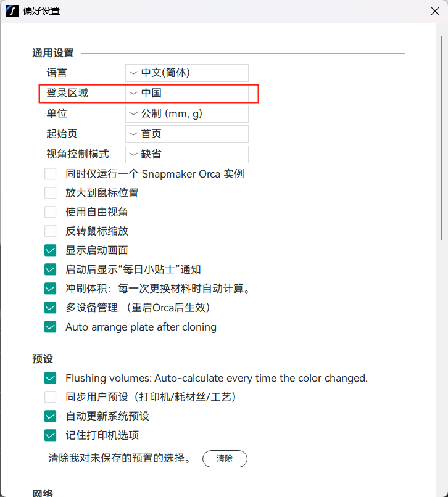This screenshot has height=497, width=448.
Task: Disable 自动更新系统预设
Action: tap(51, 416)
